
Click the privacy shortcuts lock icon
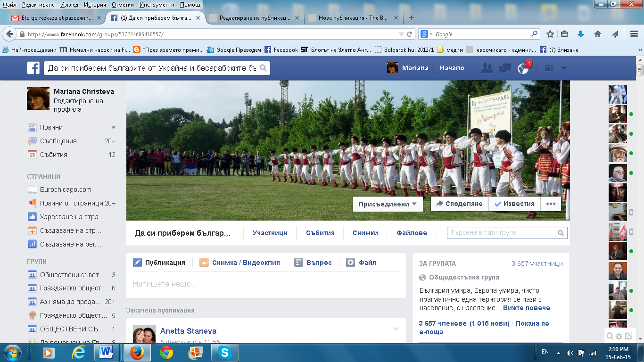[x=549, y=68]
